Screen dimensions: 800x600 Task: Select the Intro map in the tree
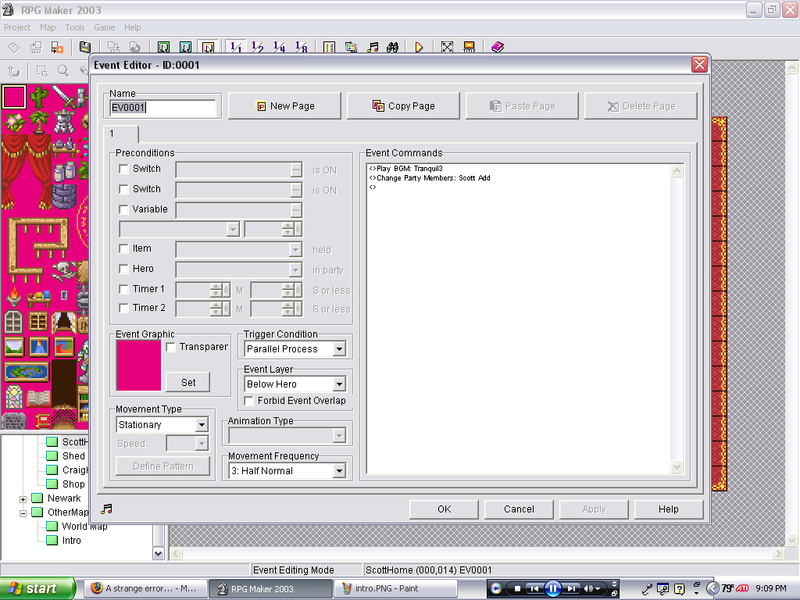pyautogui.click(x=71, y=540)
